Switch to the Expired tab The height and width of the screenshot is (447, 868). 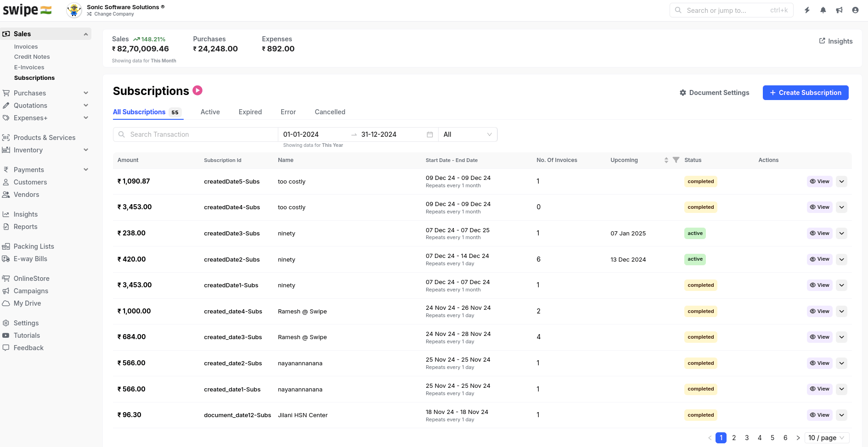(250, 112)
